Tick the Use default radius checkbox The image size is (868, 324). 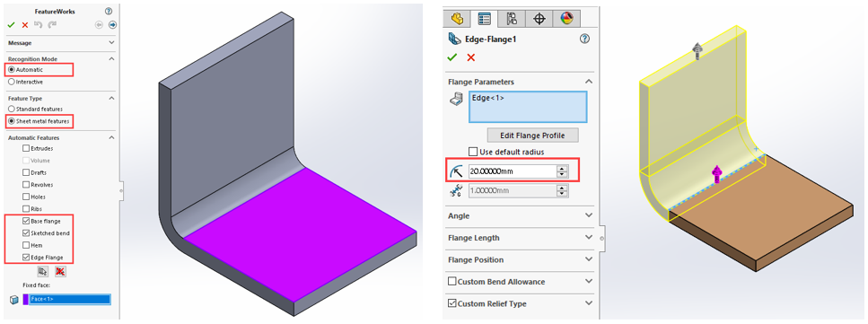point(473,152)
